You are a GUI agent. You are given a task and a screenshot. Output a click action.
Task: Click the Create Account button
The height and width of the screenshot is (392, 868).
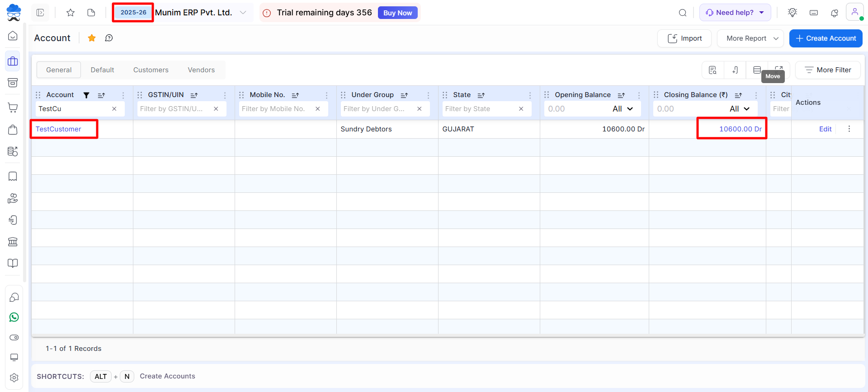point(826,38)
